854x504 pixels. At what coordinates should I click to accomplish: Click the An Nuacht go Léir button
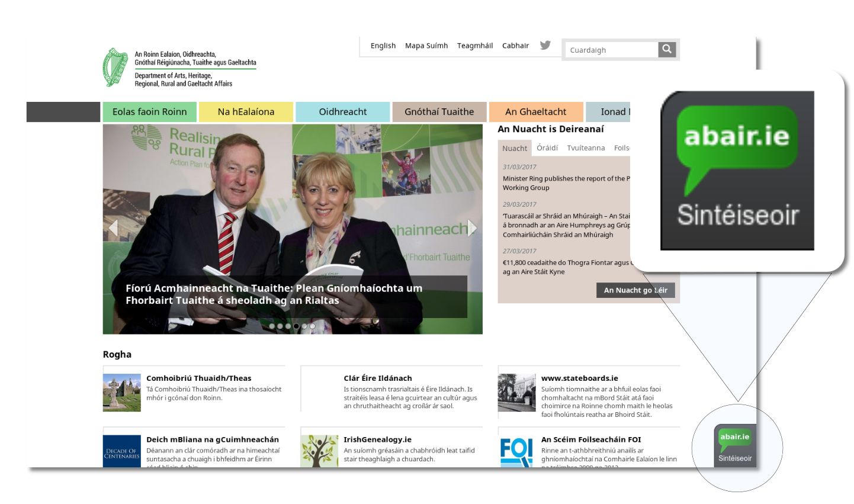[635, 290]
